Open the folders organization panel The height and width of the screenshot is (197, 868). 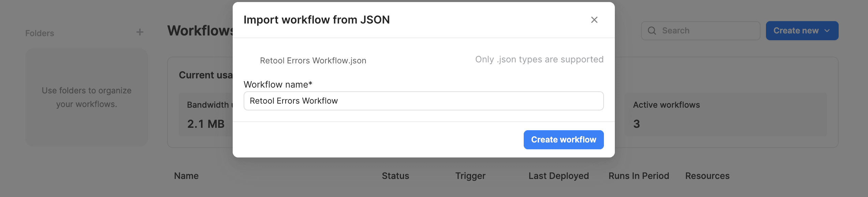(86, 97)
